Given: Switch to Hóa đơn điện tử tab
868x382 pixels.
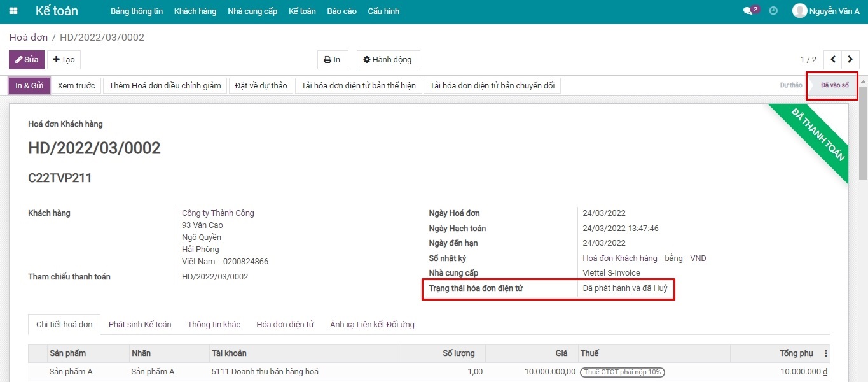Looking at the screenshot, I should point(285,324).
